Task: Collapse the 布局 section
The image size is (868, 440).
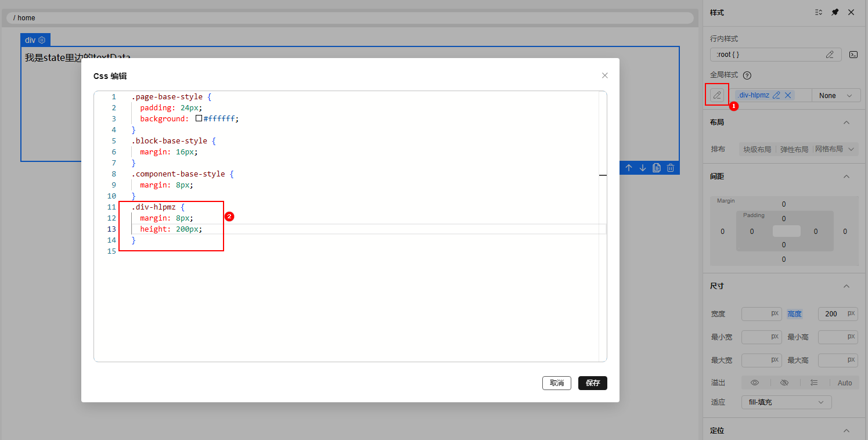Action: pos(846,122)
